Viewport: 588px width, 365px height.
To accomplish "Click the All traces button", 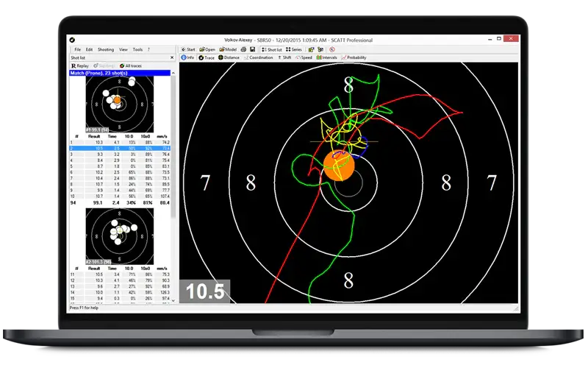I will (131, 65).
